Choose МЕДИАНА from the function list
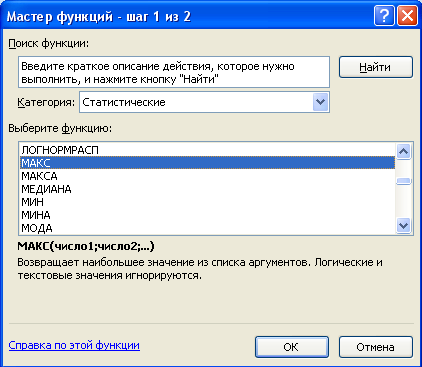Screen dimensions: 422x367 (x=207, y=189)
